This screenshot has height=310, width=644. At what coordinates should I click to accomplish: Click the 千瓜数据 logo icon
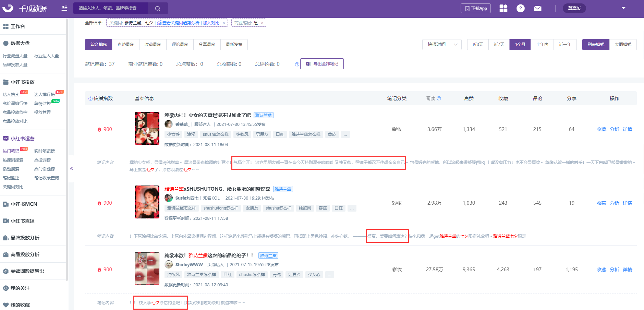[x=8, y=8]
